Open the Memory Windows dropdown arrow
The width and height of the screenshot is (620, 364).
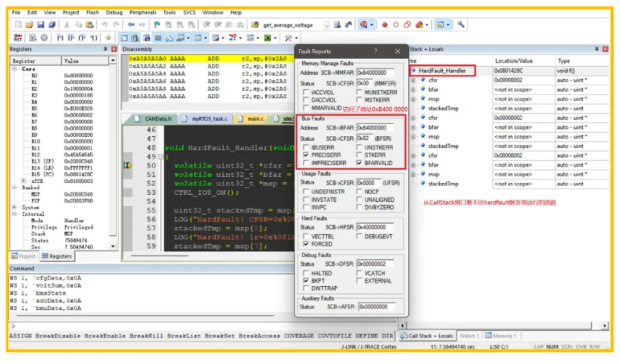click(x=205, y=38)
